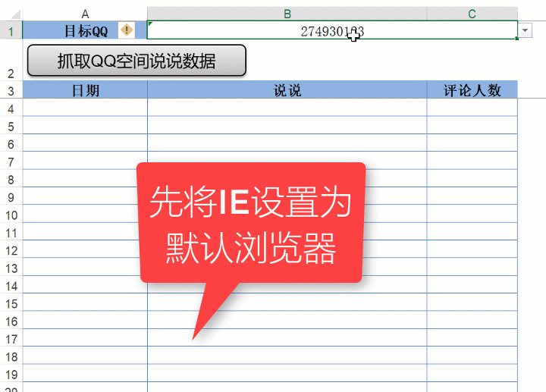This screenshot has width=546, height=392.
Task: Click the 抓取QQ空间说说数据 button
Action: coord(136,61)
